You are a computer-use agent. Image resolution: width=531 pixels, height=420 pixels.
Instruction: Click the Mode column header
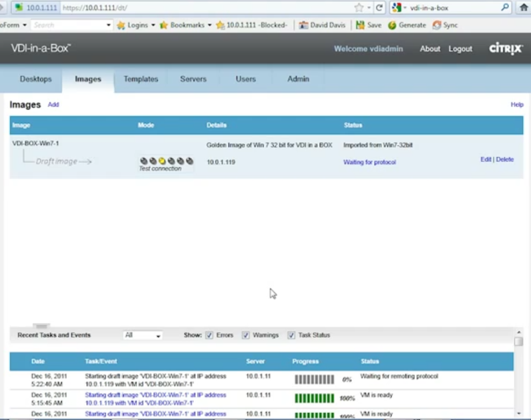click(x=146, y=126)
